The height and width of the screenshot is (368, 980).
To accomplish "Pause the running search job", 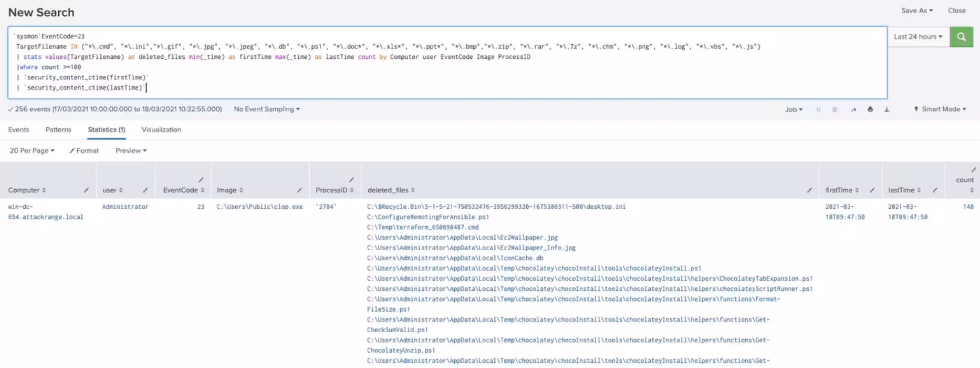I will point(818,109).
